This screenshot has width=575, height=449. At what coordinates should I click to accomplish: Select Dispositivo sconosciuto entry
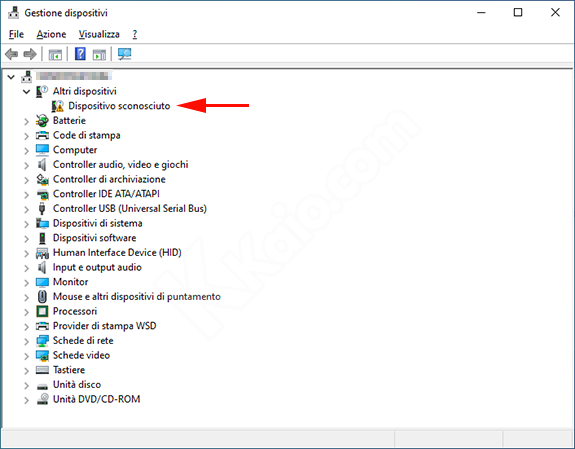click(119, 106)
